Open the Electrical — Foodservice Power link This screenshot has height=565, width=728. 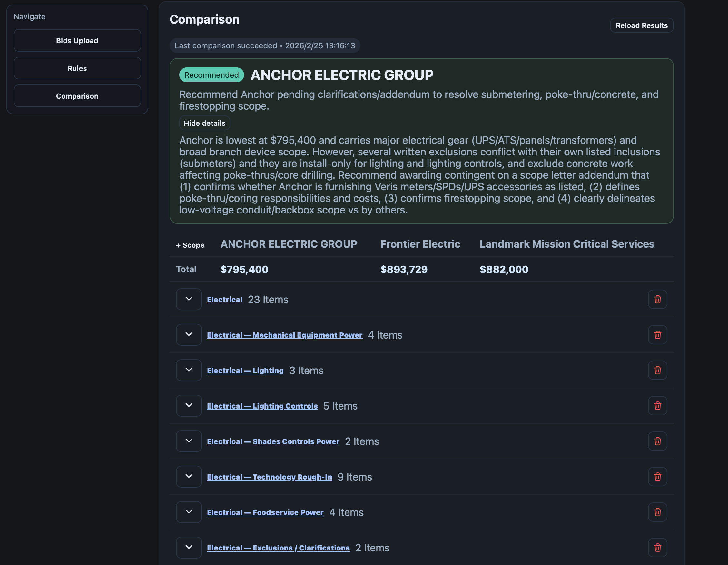pos(265,512)
